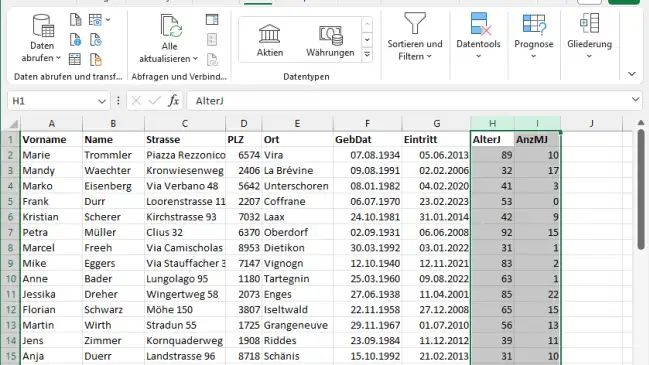
Task: Open the Daten abrufen menu
Action: coord(42,39)
